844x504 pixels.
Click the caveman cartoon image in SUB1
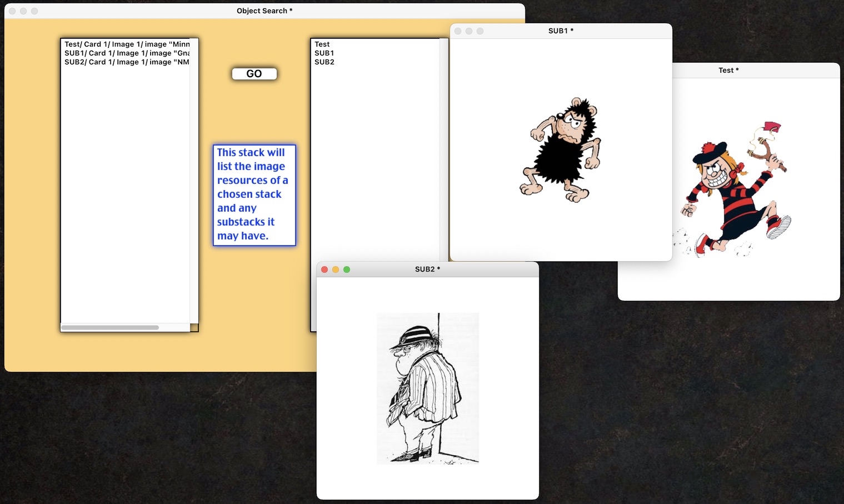coord(561,150)
